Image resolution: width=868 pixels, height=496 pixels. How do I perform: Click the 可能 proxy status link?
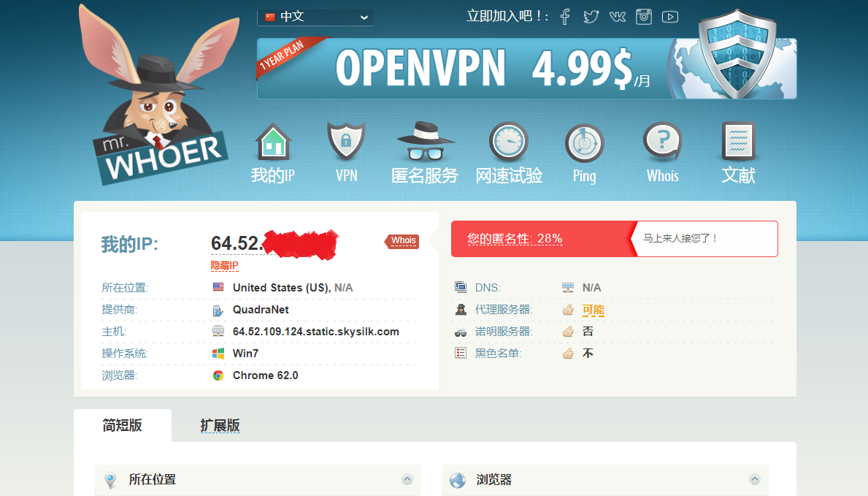click(593, 310)
